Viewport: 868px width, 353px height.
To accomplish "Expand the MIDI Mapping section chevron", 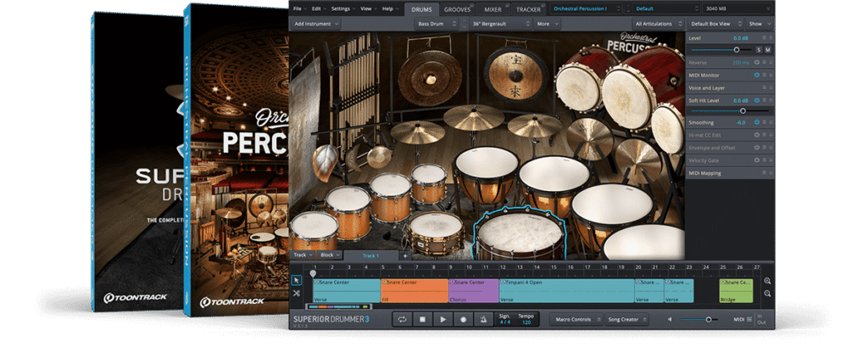I will 771,173.
